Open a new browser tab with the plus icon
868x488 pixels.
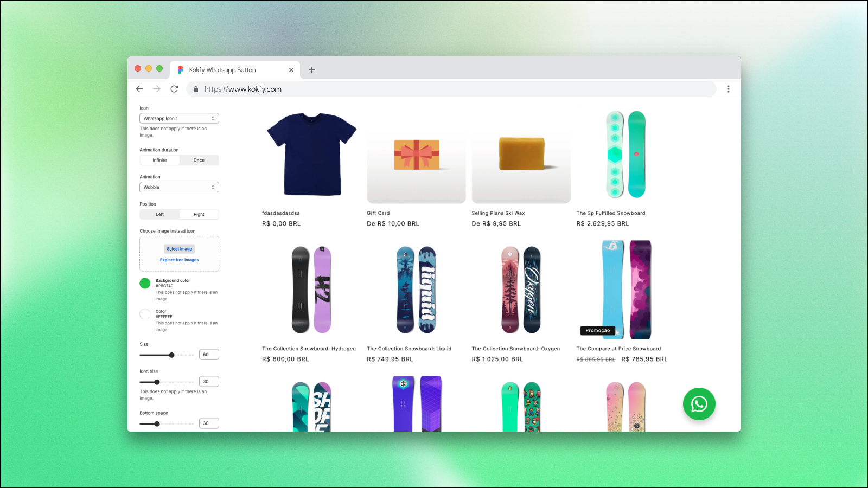click(x=312, y=70)
